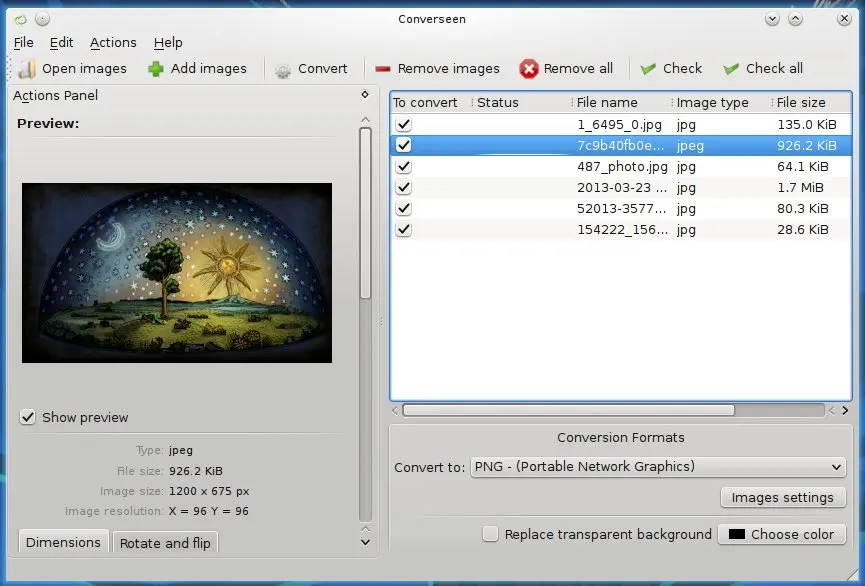Select the 154222_156 file name
Viewport: 865px width, 586px height.
[x=622, y=230]
